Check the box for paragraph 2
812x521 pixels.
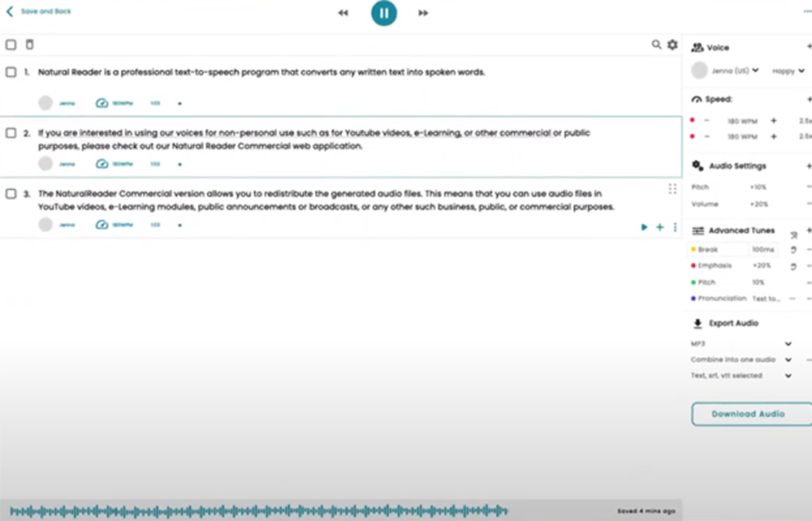coord(11,133)
